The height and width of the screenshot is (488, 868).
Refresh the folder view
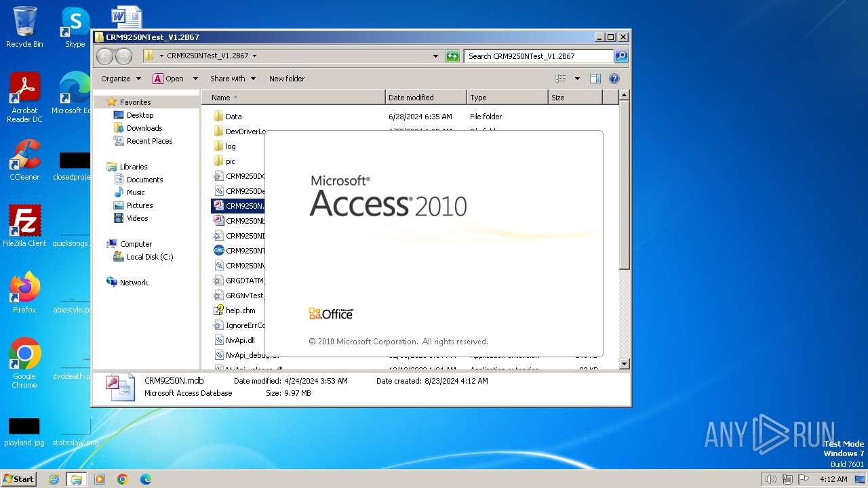452,56
